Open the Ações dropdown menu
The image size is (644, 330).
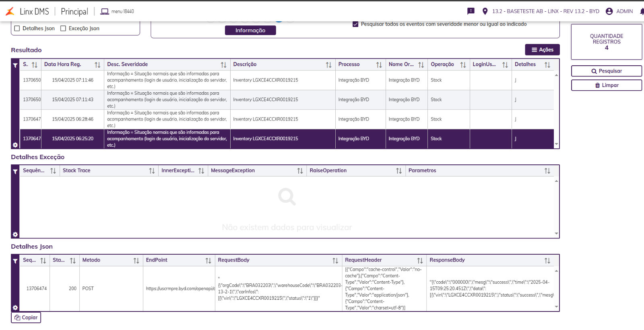tap(542, 50)
